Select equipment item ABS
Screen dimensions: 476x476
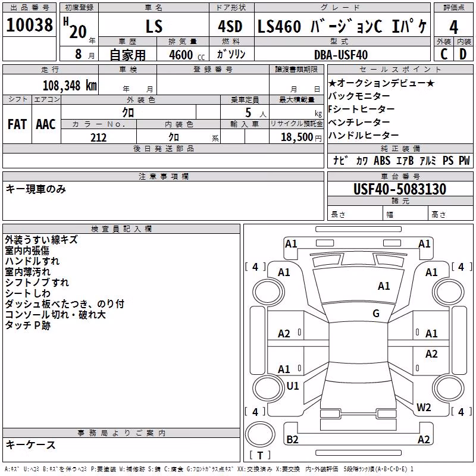tap(382, 161)
